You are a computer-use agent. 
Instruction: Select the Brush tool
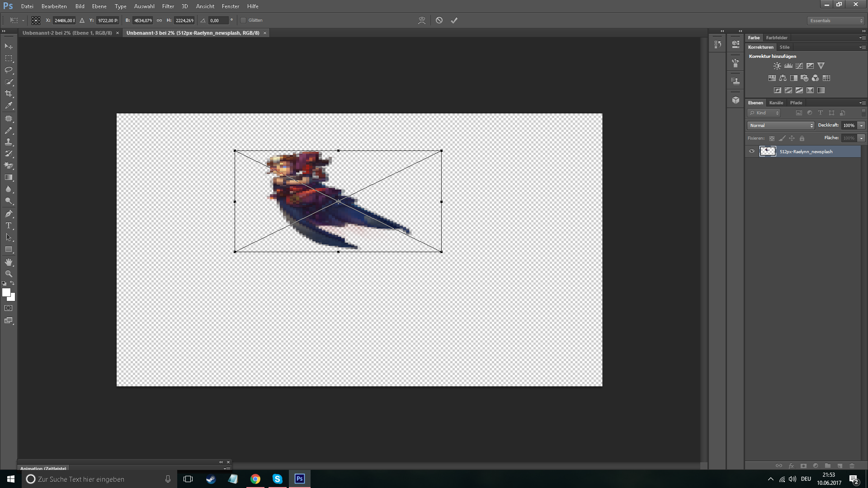tap(9, 130)
